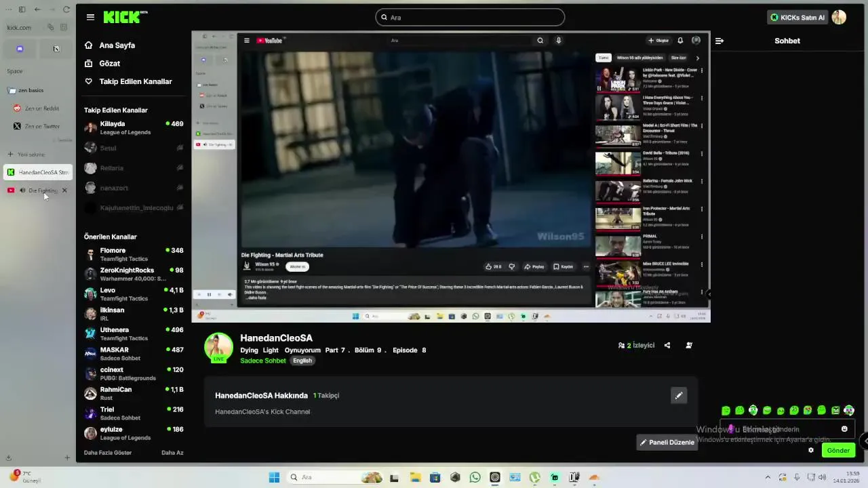
Task: Click the live stream video player
Action: [x=451, y=176]
